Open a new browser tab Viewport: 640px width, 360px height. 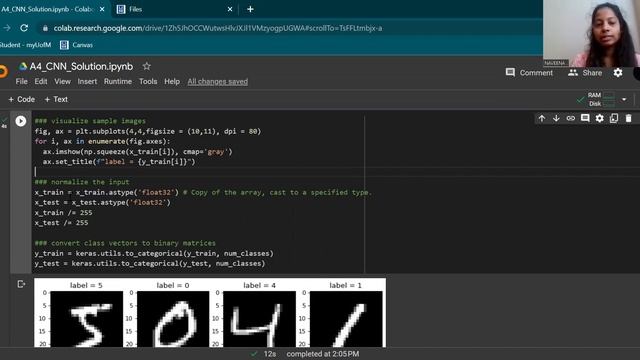250,9
